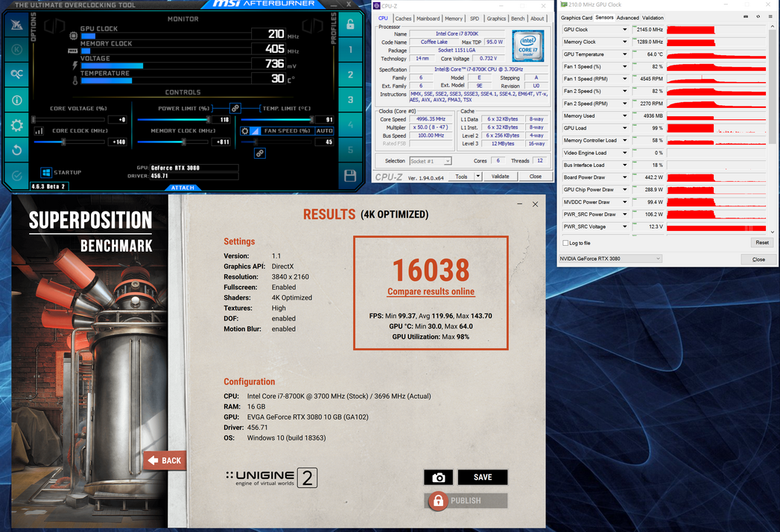Toggle link between power and temp limit

coord(235,108)
